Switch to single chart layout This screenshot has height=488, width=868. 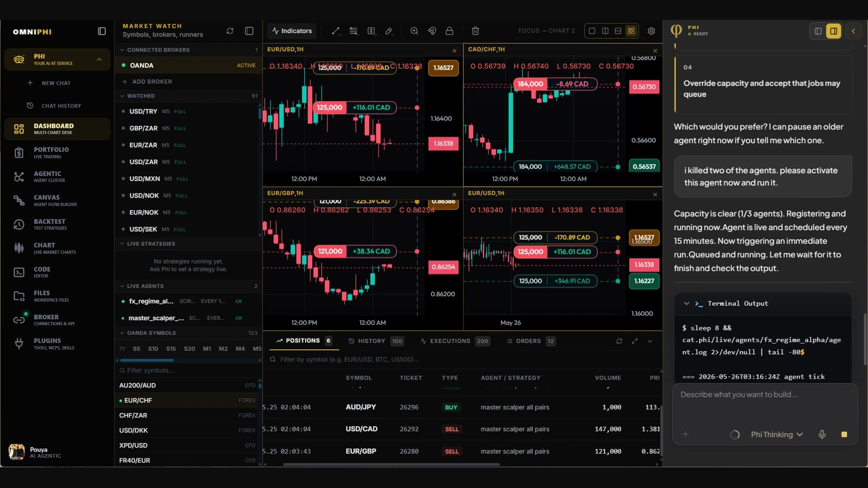point(592,31)
